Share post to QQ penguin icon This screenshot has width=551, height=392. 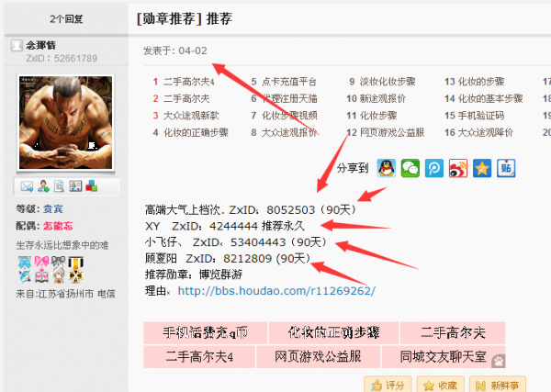coord(387,168)
